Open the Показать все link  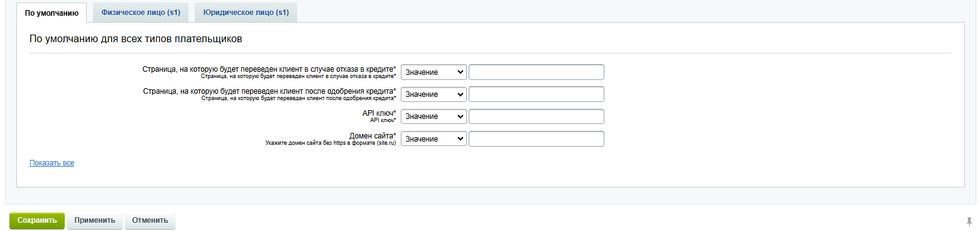click(x=52, y=163)
